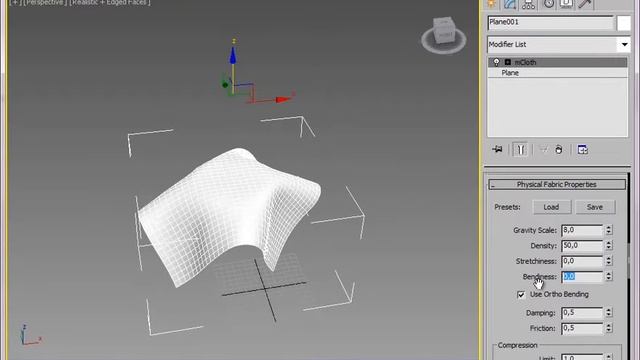Click the blue Z axis gizmo arrow
Image resolution: width=640 pixels, height=360 pixels.
click(x=233, y=55)
